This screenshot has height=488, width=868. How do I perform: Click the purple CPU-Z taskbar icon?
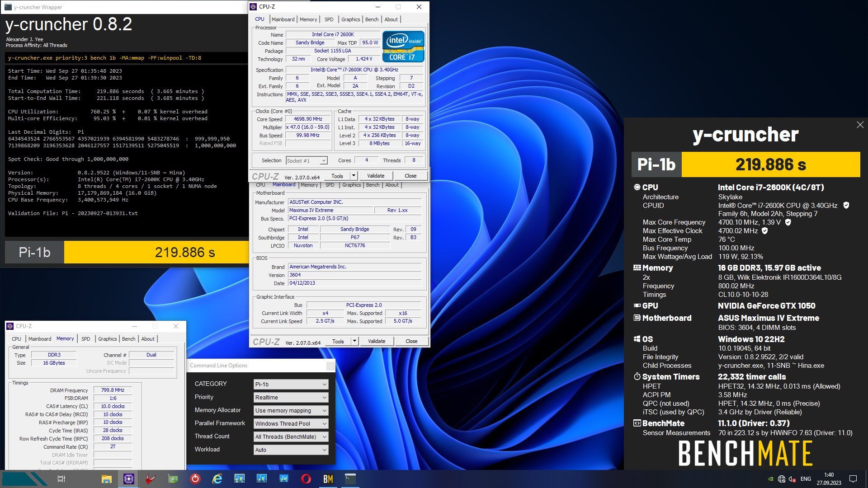coord(129,479)
